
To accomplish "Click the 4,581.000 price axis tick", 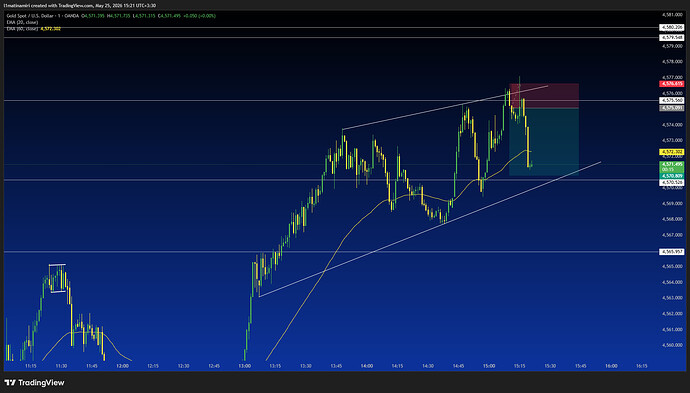I will pos(672,15).
